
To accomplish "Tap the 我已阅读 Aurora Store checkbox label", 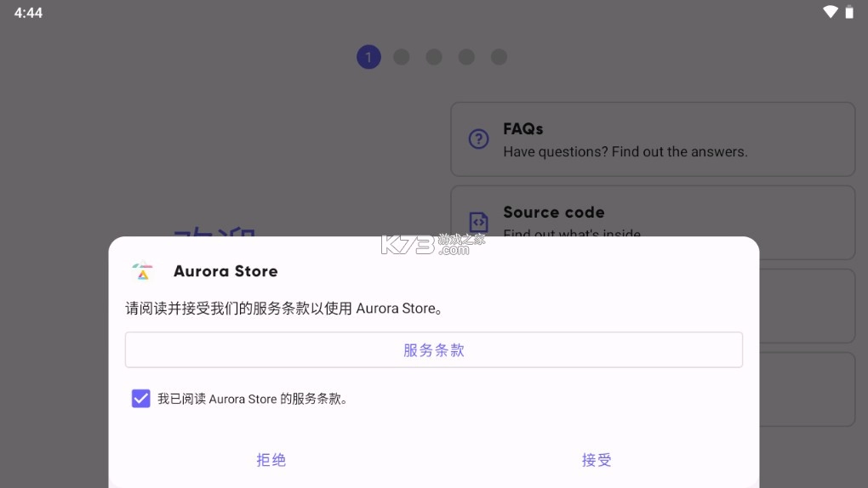I will tap(253, 399).
